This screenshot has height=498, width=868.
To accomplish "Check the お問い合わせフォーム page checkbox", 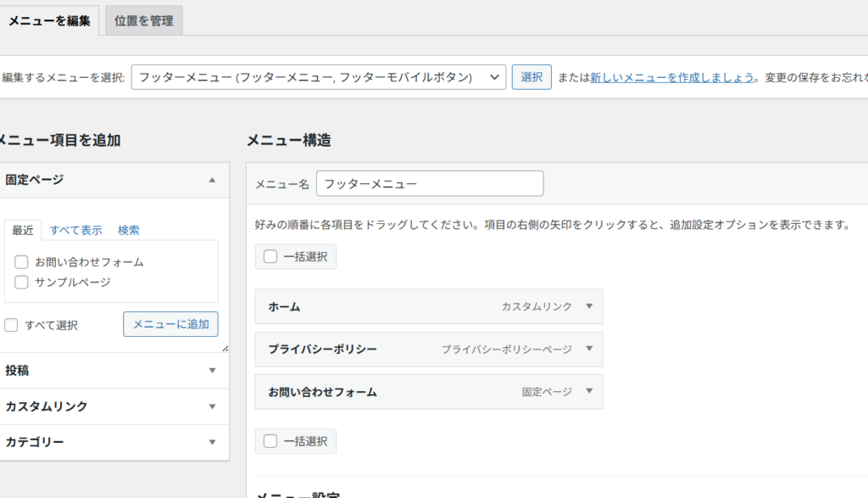I will [x=22, y=262].
